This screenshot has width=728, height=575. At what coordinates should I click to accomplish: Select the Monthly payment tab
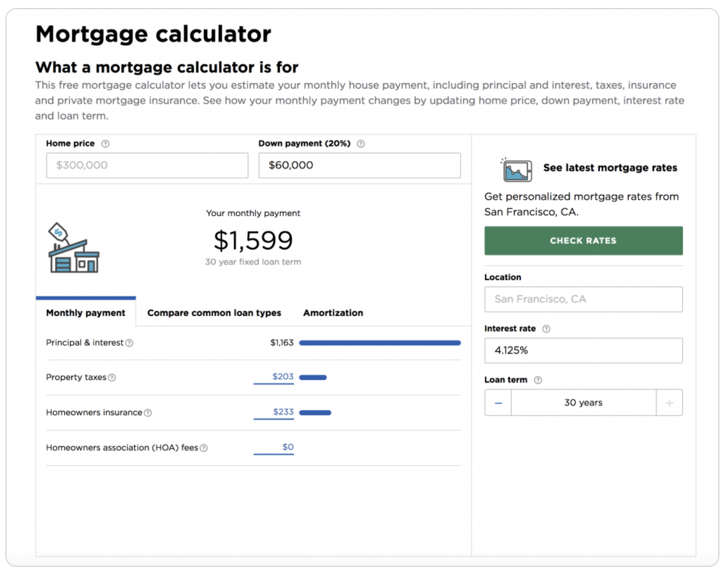coord(85,313)
